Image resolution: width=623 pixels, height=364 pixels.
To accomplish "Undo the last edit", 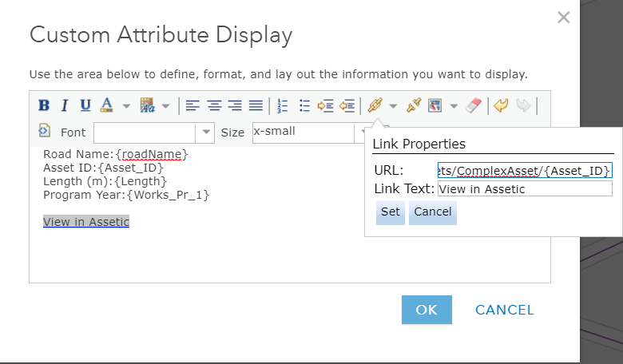I will (x=501, y=105).
